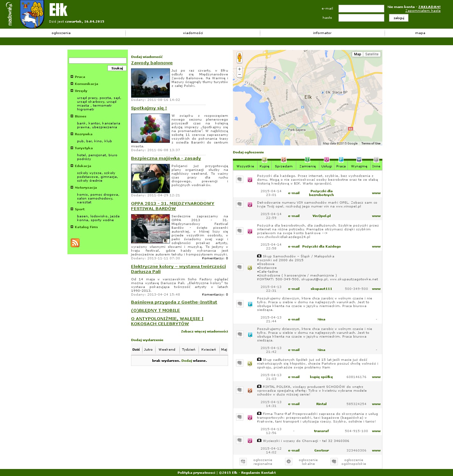Open the orange RSS feed icon
This screenshot has width=453, height=476.
coord(75,243)
